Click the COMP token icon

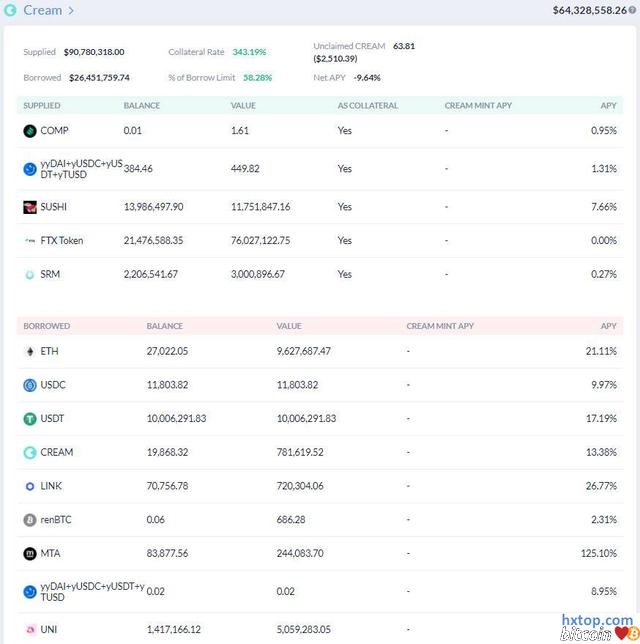click(30, 131)
